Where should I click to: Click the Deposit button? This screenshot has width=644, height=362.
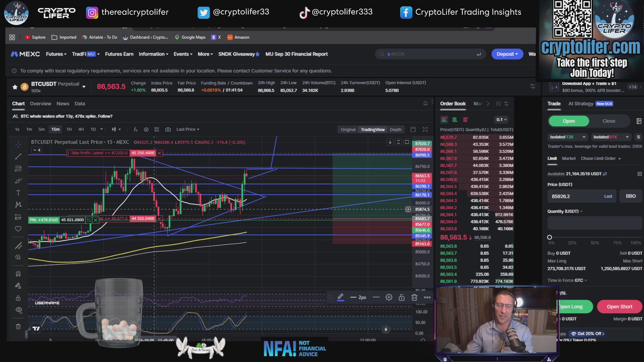pyautogui.click(x=507, y=54)
